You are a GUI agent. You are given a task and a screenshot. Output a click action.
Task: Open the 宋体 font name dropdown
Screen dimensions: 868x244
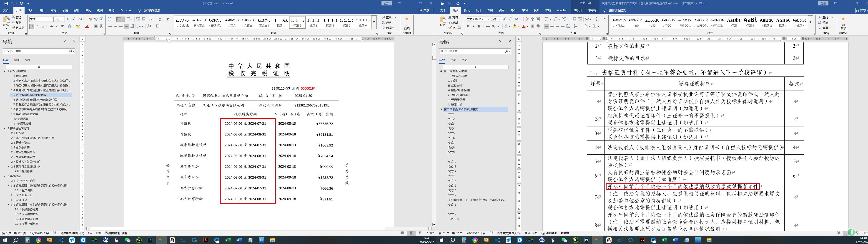click(52, 19)
